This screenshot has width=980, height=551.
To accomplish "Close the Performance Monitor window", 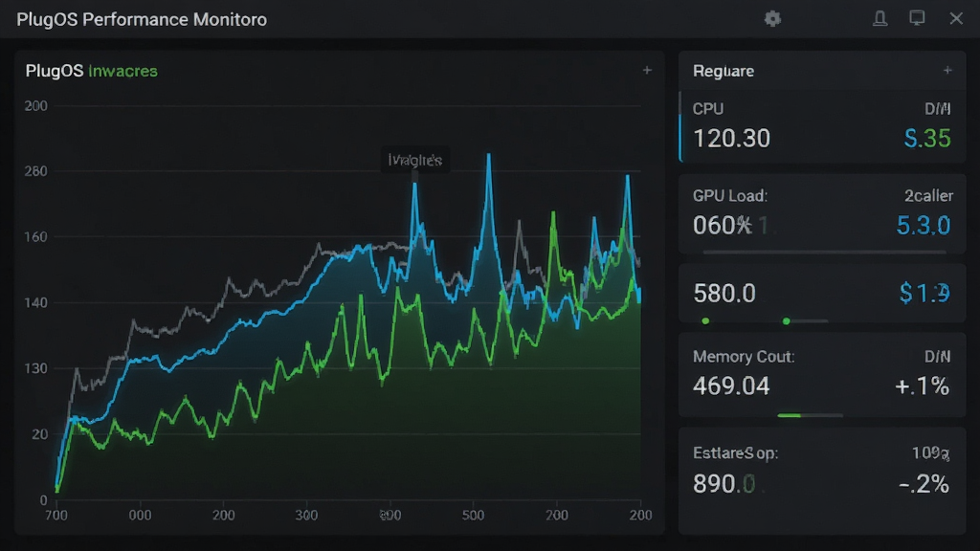I will click(956, 19).
